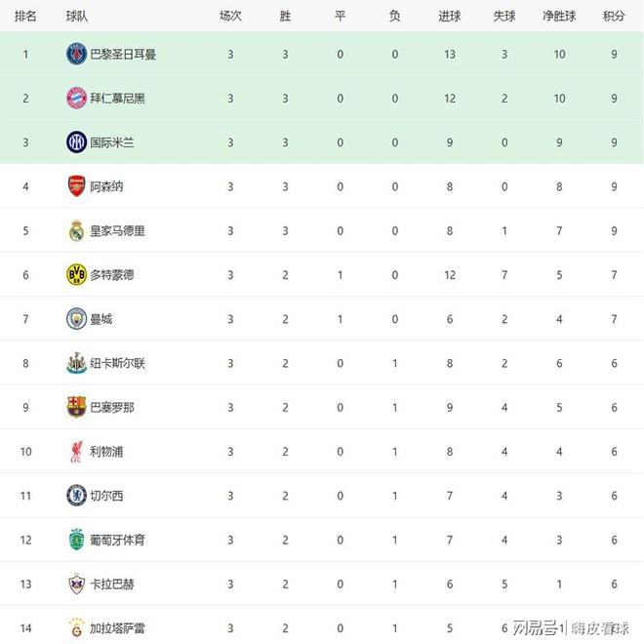644x644 pixels.
Task: Click the 进球 column header
Action: [449, 16]
